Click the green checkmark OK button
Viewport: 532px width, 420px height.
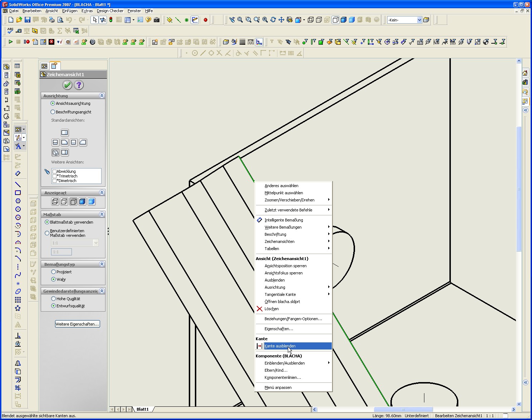67,85
